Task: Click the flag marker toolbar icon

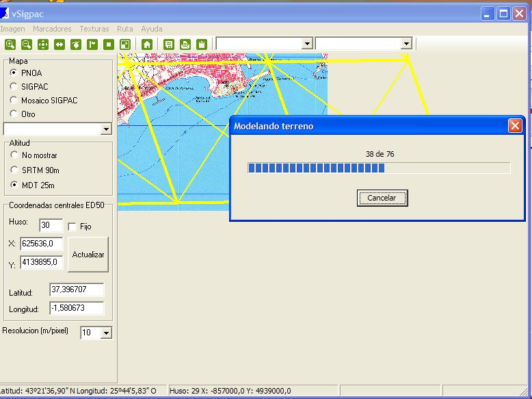Action: tap(92, 44)
